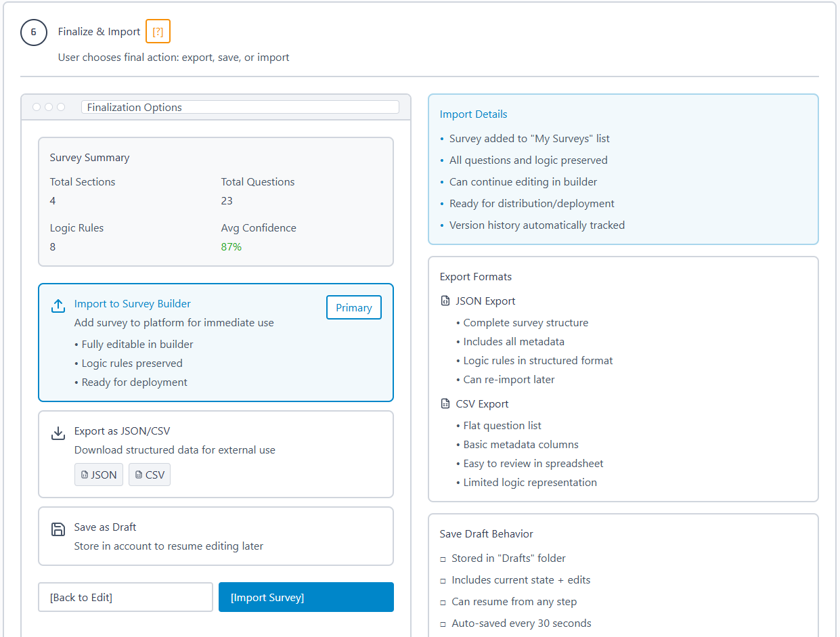Click the Primary badge on the import card
The image size is (840, 637).
click(x=354, y=307)
